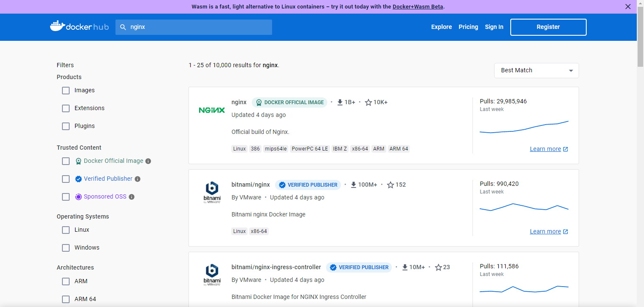Image resolution: width=644 pixels, height=307 pixels.
Task: Close the Wasm announcement banner
Action: [628, 6]
